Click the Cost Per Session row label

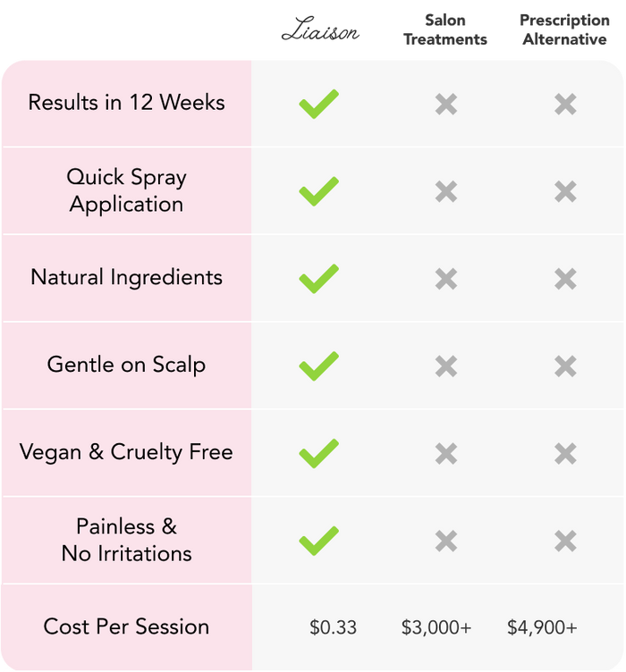(126, 626)
